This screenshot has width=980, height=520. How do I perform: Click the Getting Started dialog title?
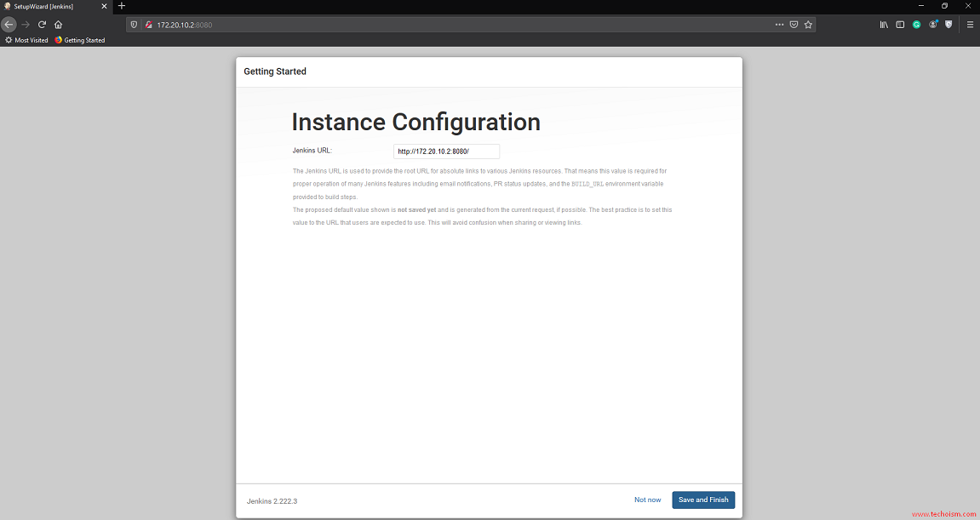(275, 71)
